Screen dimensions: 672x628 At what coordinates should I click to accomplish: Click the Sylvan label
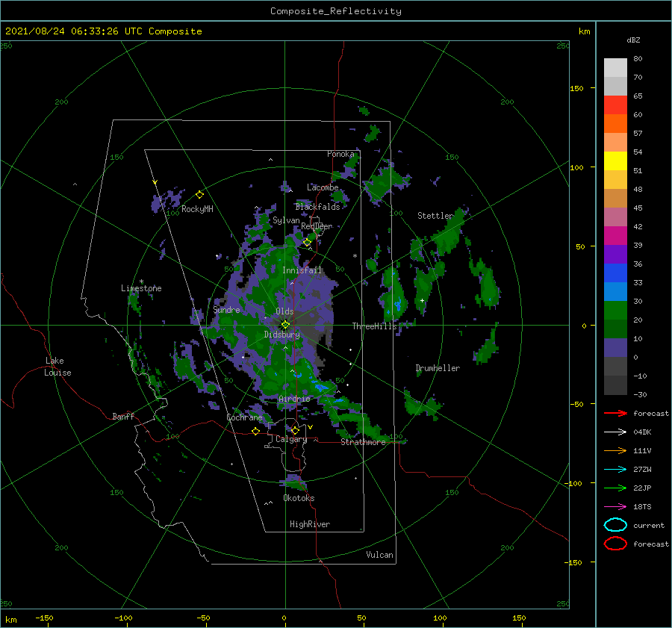(x=286, y=220)
